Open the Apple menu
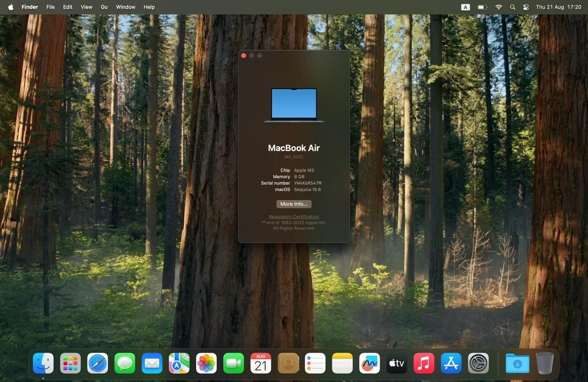This screenshot has width=588, height=382. coord(11,7)
